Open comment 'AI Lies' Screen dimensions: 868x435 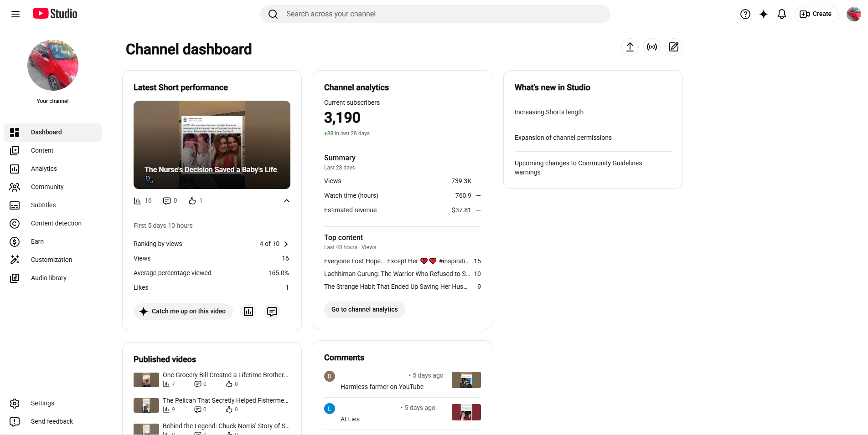pos(350,419)
